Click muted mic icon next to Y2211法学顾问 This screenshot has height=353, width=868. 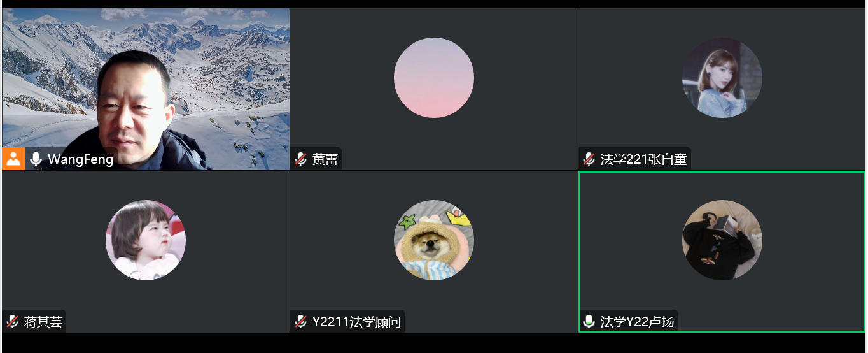[300, 322]
